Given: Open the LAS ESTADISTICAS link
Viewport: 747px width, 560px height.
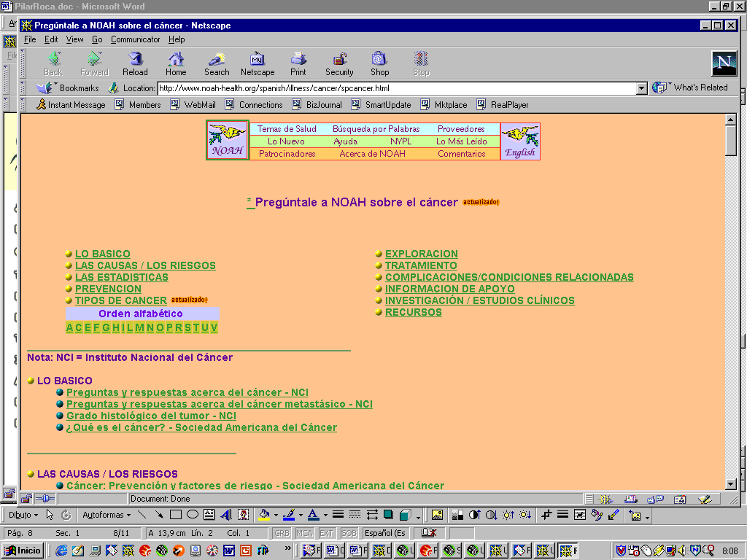Looking at the screenshot, I should [x=121, y=278].
